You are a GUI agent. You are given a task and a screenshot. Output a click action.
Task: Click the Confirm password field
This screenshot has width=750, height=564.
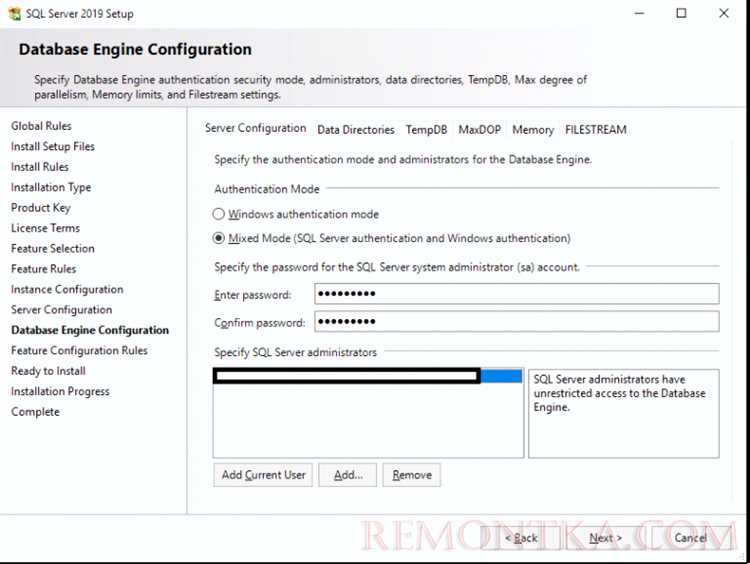point(517,321)
